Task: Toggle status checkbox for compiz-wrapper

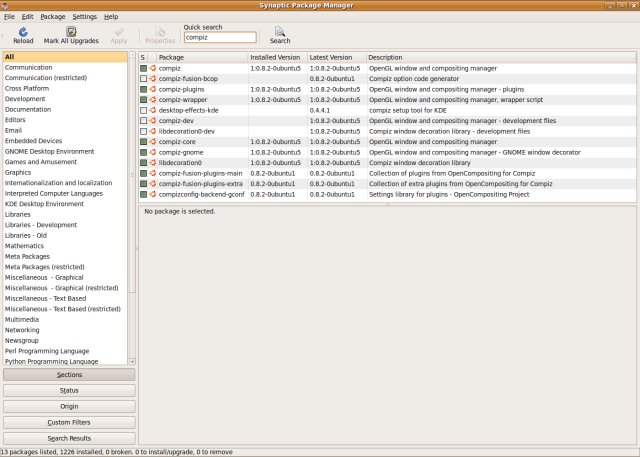Action: point(143,100)
